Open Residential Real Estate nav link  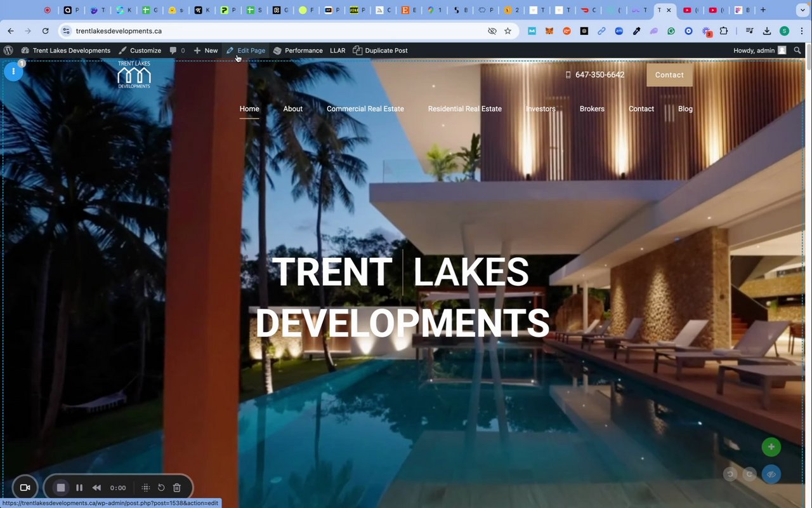(465, 109)
